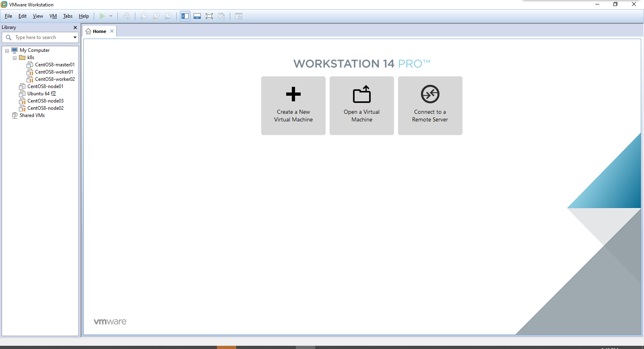
Task: Click the green Power On play icon
Action: [x=102, y=16]
